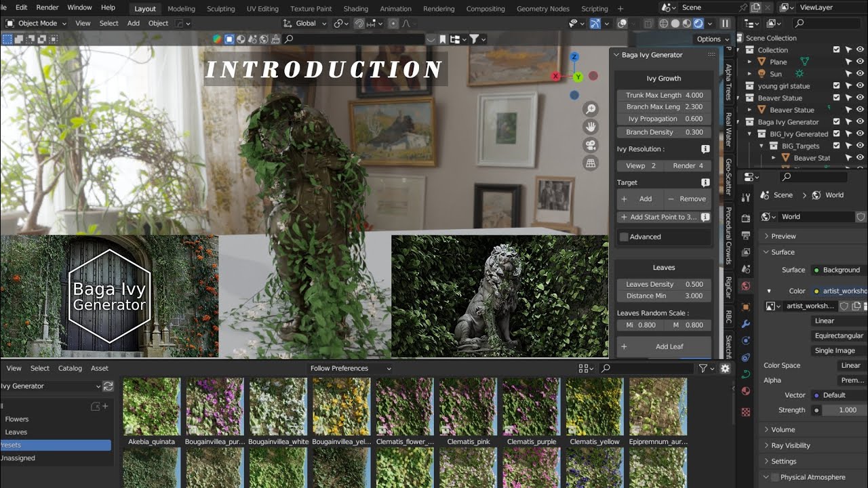The width and height of the screenshot is (868, 488).
Task: Click the Ivy Resolution info icon
Action: click(705, 149)
